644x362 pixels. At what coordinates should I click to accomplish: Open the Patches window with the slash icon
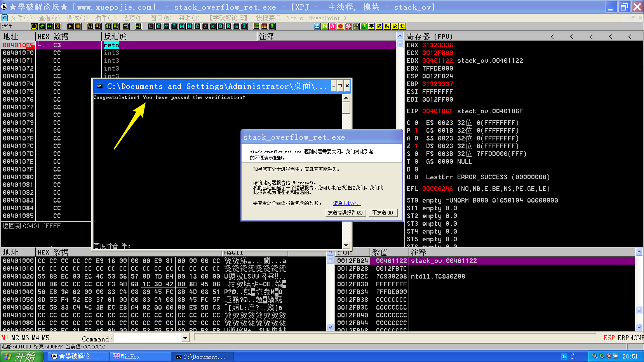(205, 26)
